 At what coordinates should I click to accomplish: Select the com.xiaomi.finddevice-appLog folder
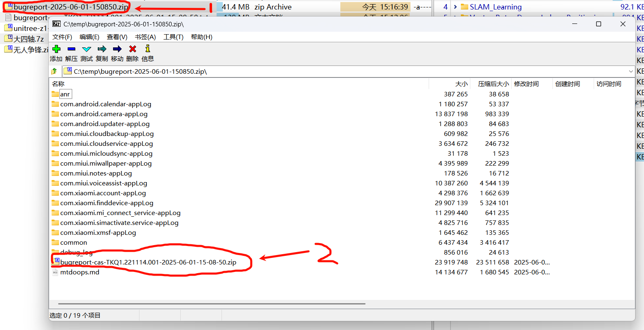(x=107, y=203)
